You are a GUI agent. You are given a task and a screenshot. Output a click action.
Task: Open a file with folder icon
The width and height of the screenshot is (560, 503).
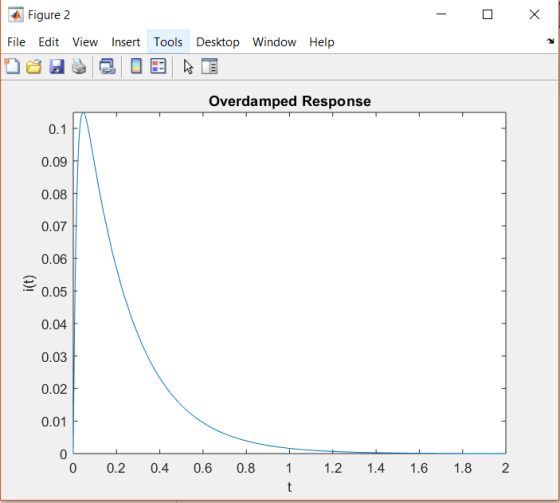point(34,66)
